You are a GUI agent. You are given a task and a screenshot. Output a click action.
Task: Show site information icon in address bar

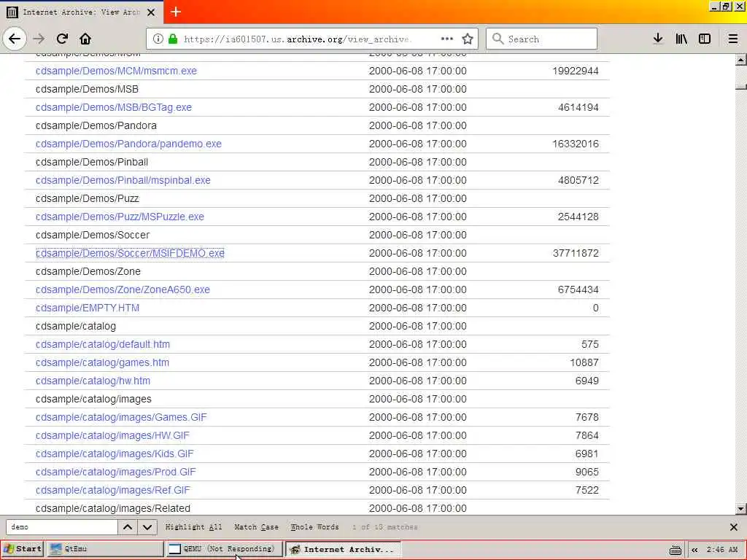(158, 39)
